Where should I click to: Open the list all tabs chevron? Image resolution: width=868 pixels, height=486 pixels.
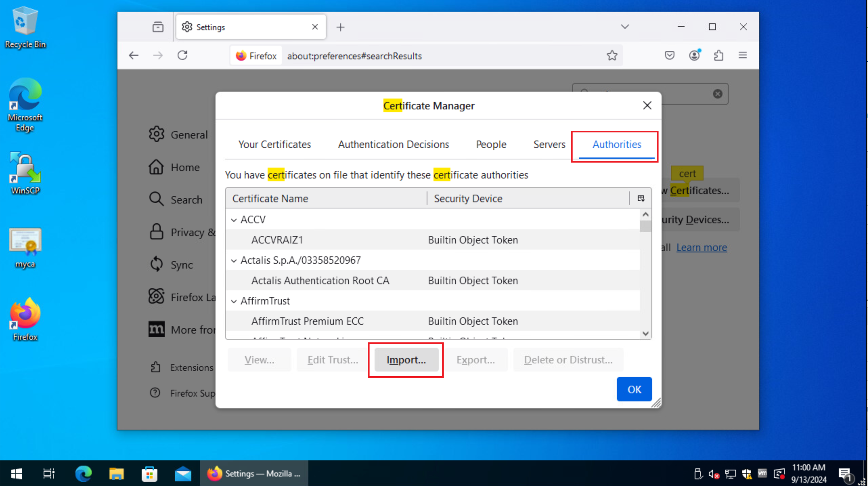point(625,27)
